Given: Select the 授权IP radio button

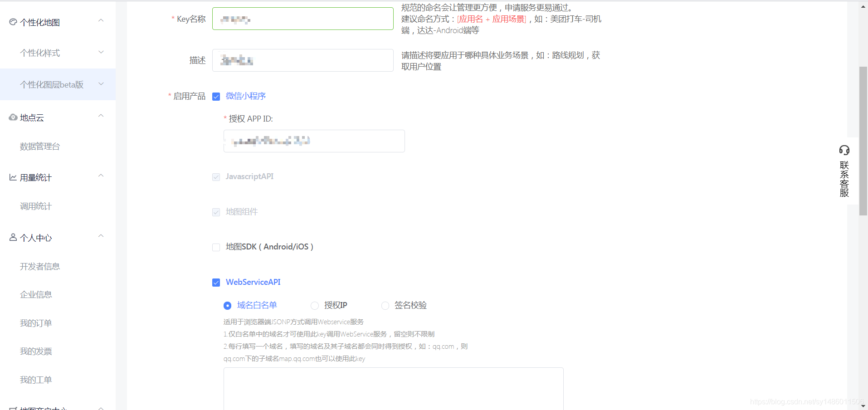Looking at the screenshot, I should point(314,305).
